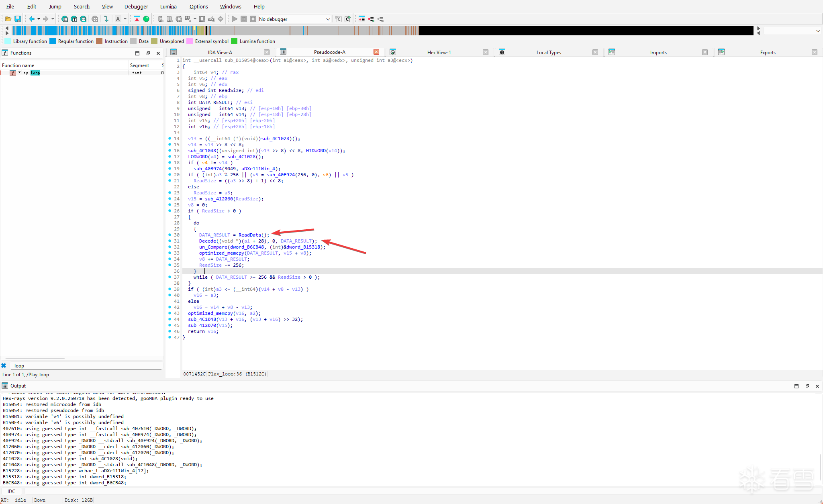Click the red up-arrow toolbar icon
This screenshot has height=504, width=823.
click(x=137, y=19)
